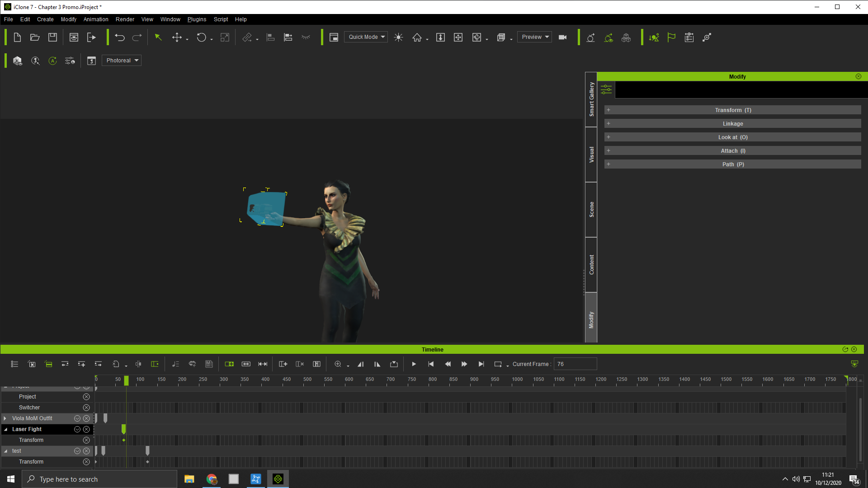Collapse the Laser Fight track
868x488 pixels.
click(x=5, y=429)
